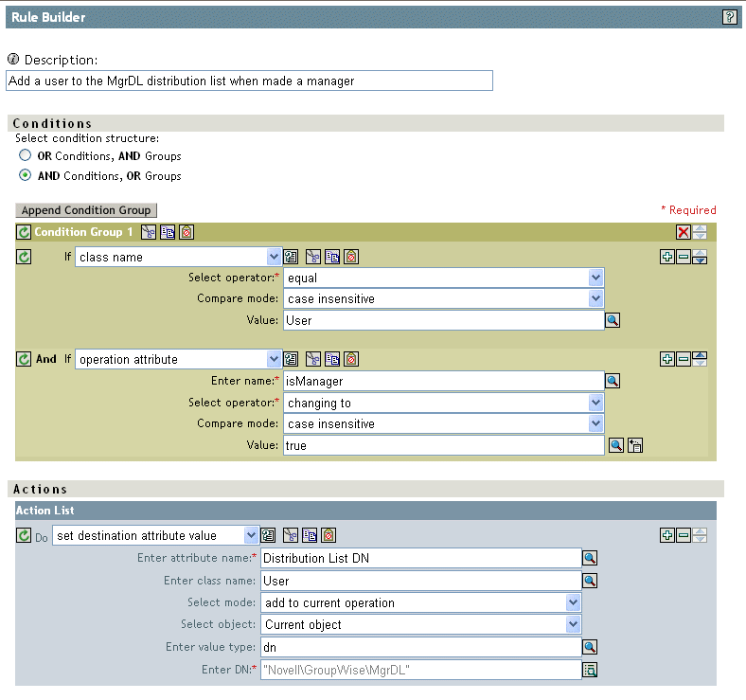The height and width of the screenshot is (700, 746).
Task: Toggle the enable icon left of Condition Group 1
Action: [24, 232]
